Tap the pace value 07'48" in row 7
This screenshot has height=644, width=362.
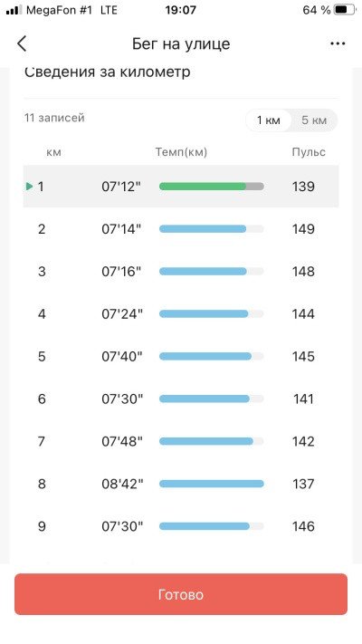tap(122, 441)
